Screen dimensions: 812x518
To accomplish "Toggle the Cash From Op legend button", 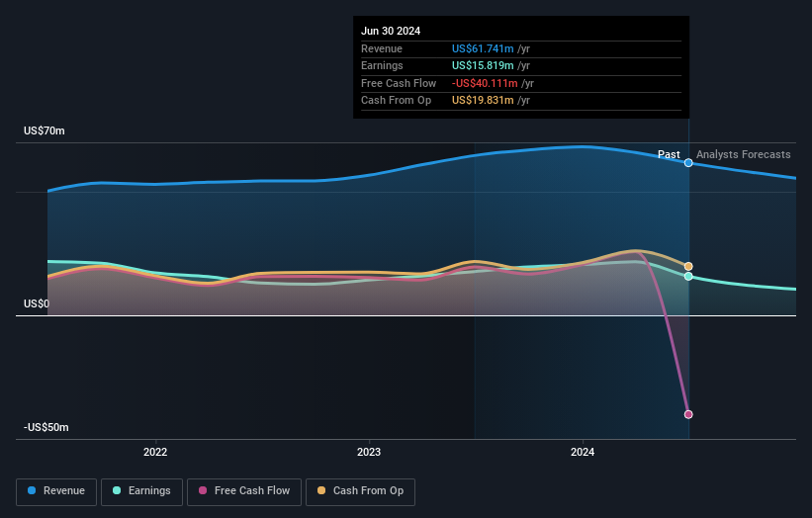I will click(360, 491).
